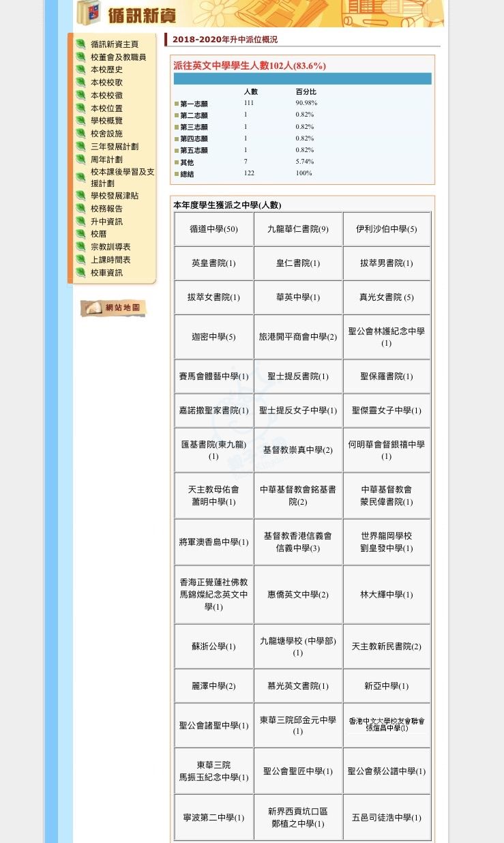
Task: Click the leaf icon beside 周年計劃
Action: click(80, 160)
